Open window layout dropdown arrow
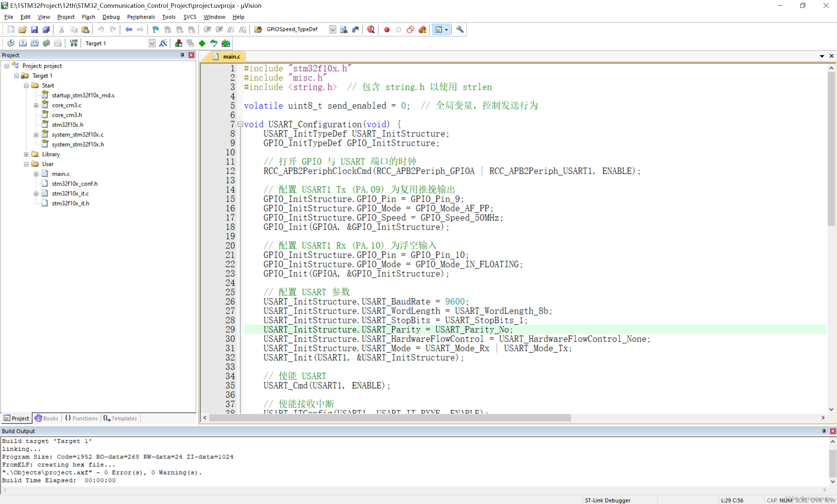This screenshot has width=837, height=504. (447, 29)
